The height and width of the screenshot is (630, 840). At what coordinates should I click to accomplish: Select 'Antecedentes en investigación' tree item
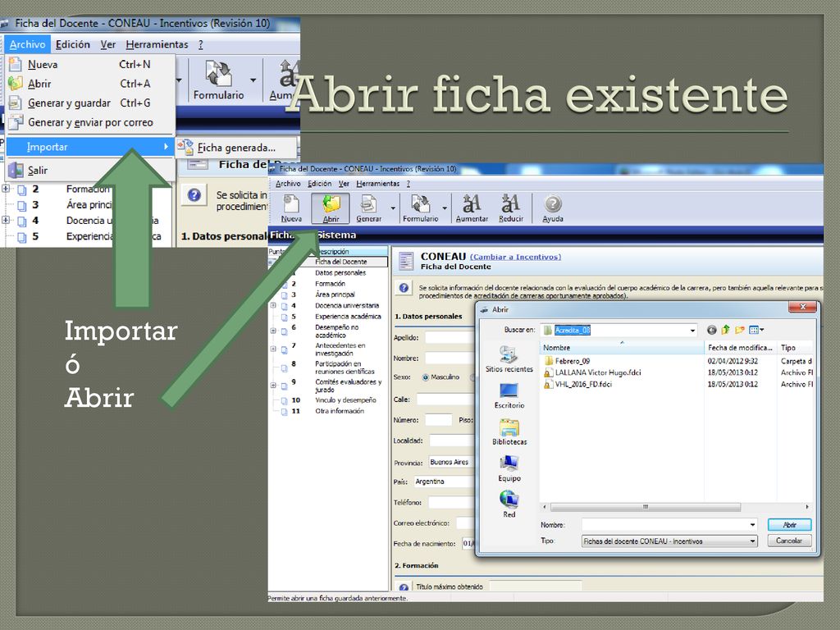340,349
